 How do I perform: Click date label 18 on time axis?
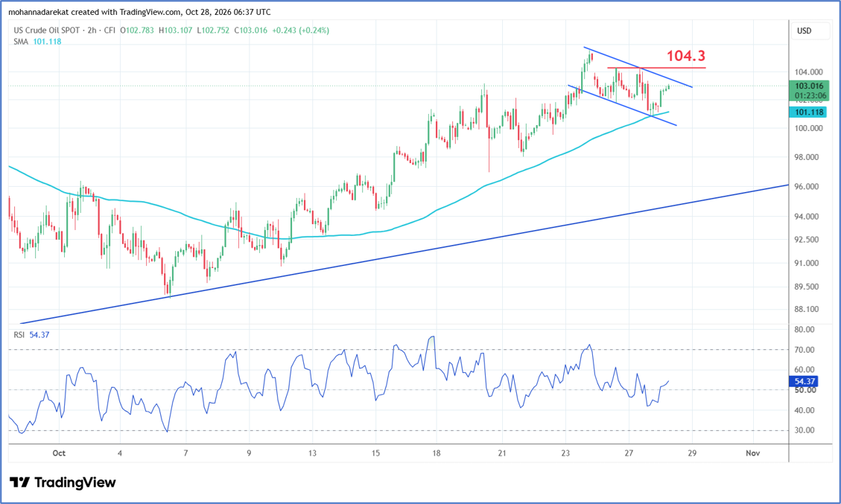(x=437, y=453)
